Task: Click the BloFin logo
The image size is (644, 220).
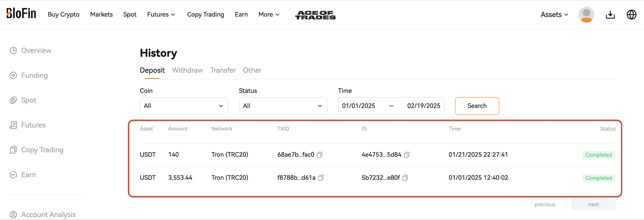Action: coord(21,13)
